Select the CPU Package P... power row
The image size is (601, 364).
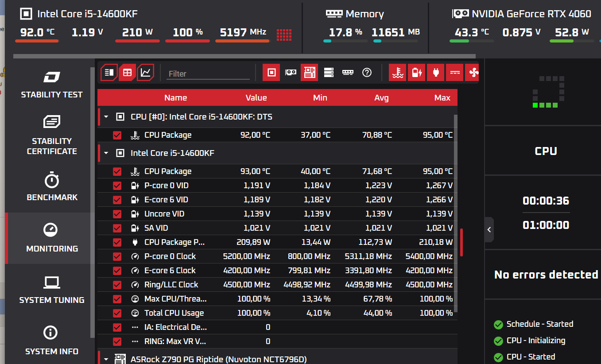(277, 242)
